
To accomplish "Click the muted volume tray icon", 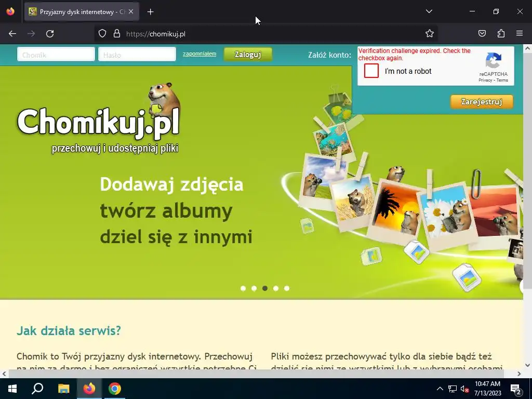I will pos(464,389).
